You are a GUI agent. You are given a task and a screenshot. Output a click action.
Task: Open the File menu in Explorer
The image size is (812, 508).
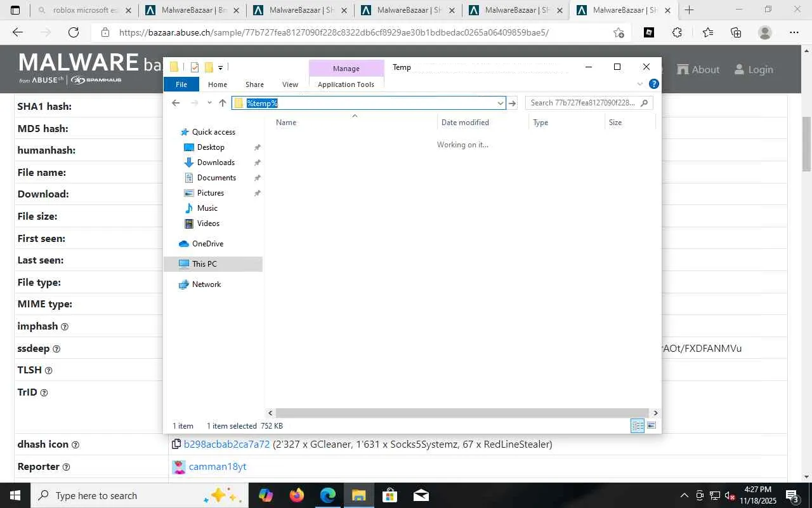[x=181, y=84]
